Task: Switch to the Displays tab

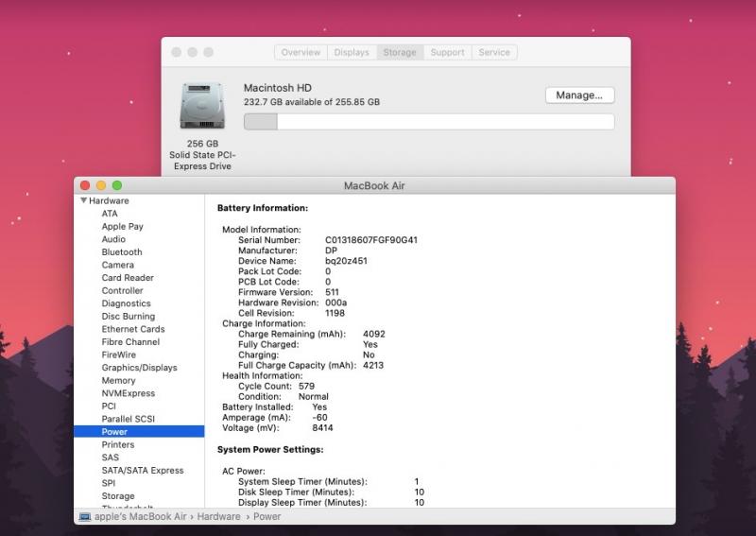Action: (352, 52)
